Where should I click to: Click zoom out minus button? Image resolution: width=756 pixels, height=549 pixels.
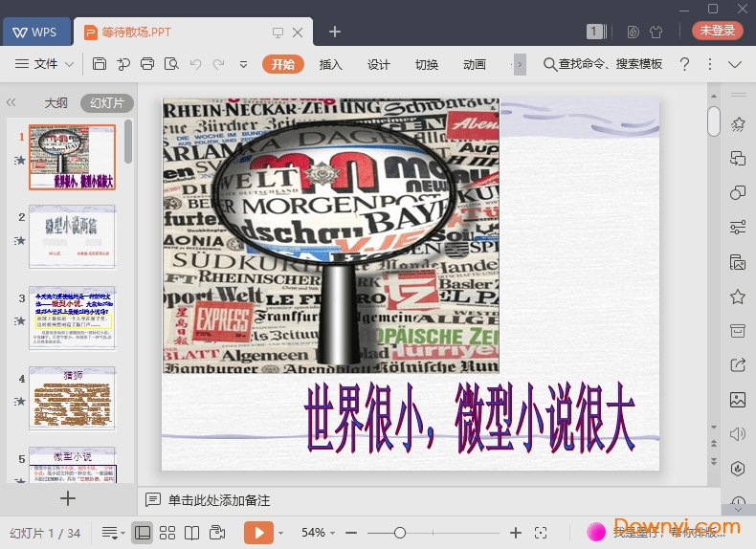point(351,533)
